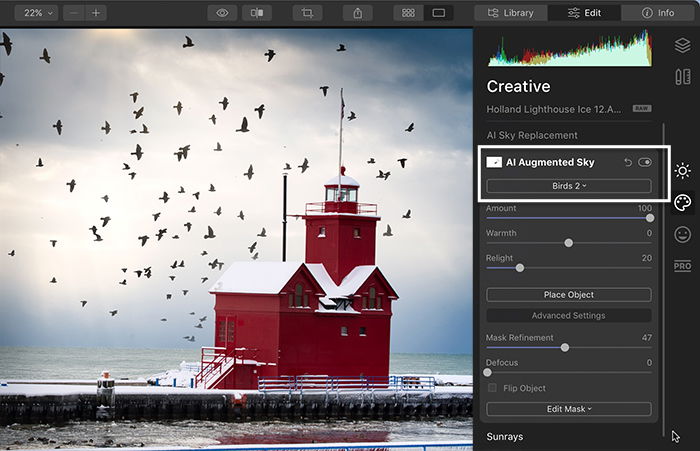Switch to single image view

point(438,13)
